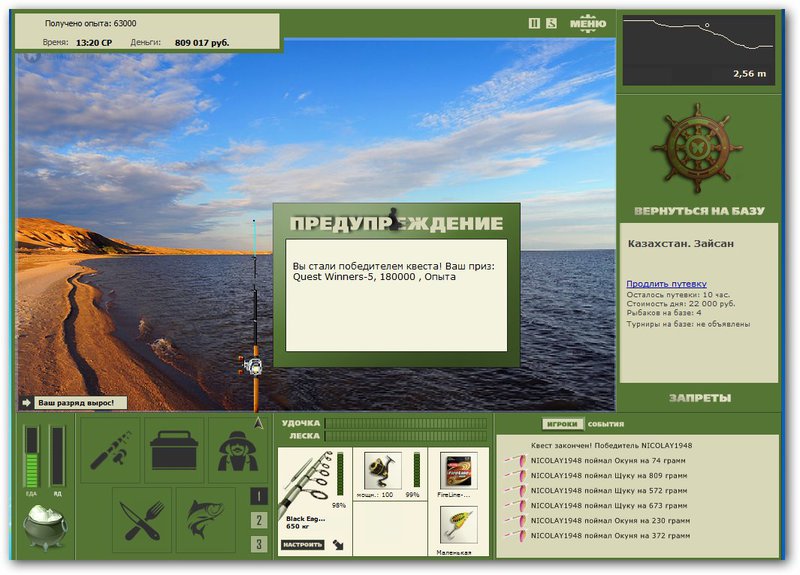Click the ship wheel to return to base

coord(697,148)
